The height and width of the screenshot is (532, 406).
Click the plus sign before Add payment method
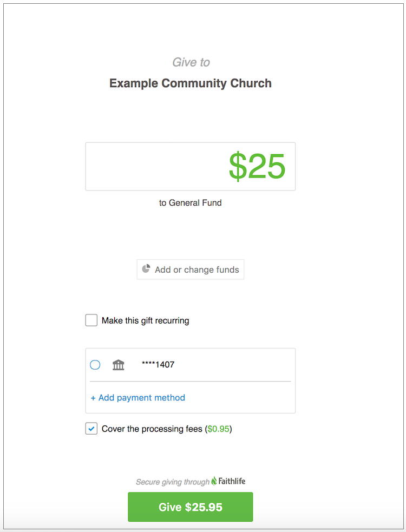[93, 398]
